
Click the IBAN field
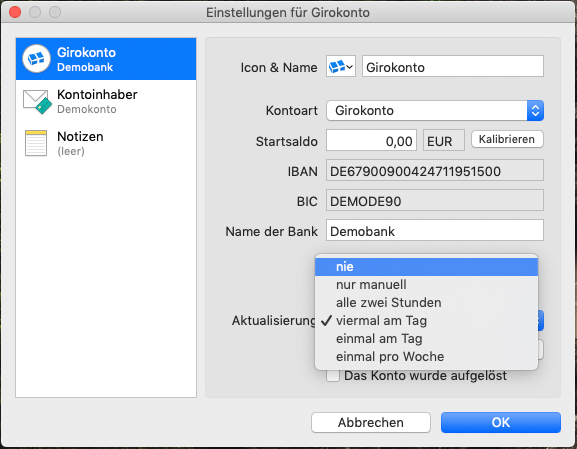[x=435, y=170]
